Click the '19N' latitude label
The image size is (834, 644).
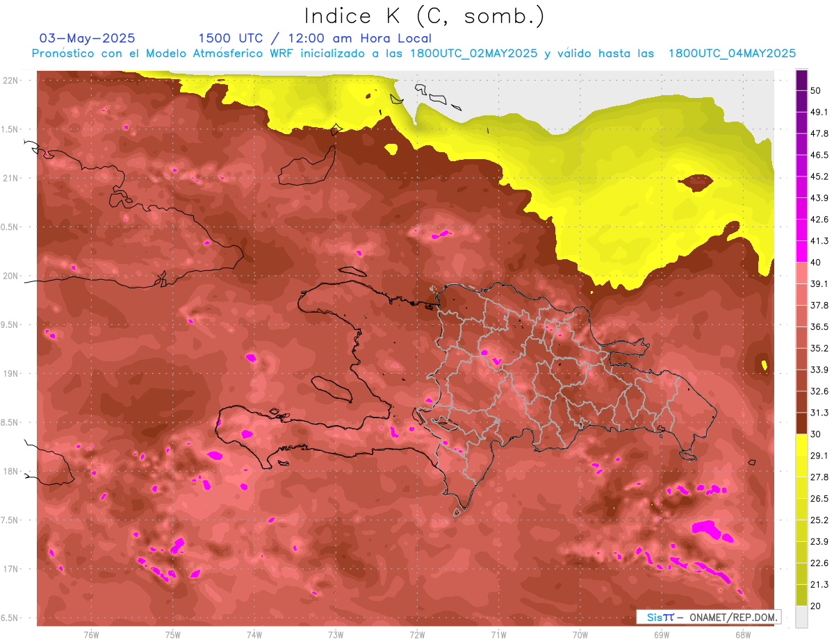pos(10,374)
